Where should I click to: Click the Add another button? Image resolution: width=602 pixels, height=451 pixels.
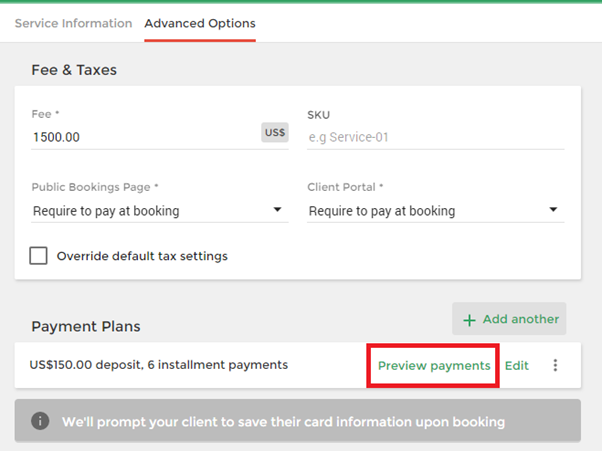(509, 319)
